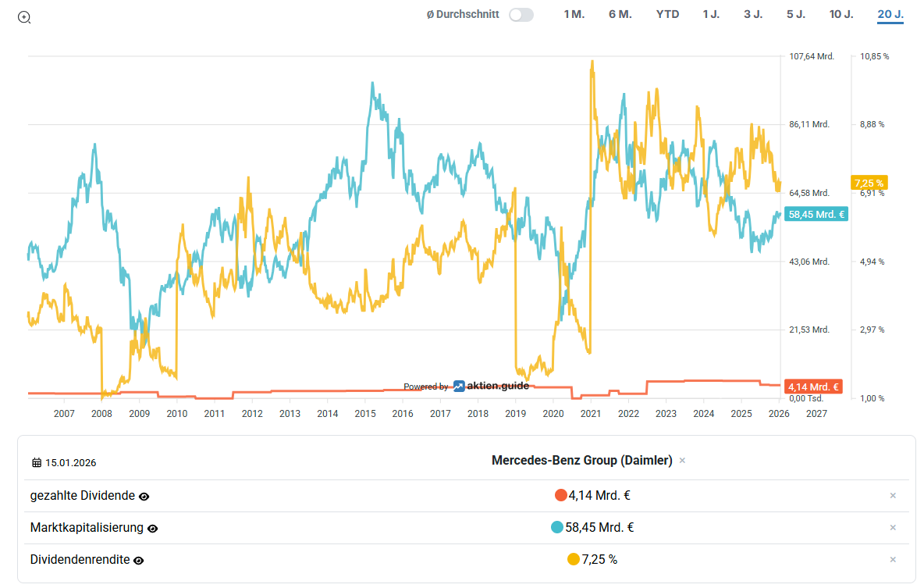Click the 7,25 % yellow axis value label
This screenshot has width=924, height=588.
(x=869, y=183)
